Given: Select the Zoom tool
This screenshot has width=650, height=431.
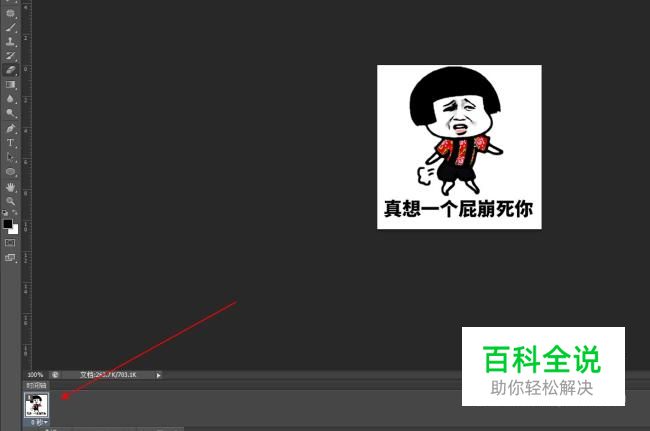Looking at the screenshot, I should [10, 201].
